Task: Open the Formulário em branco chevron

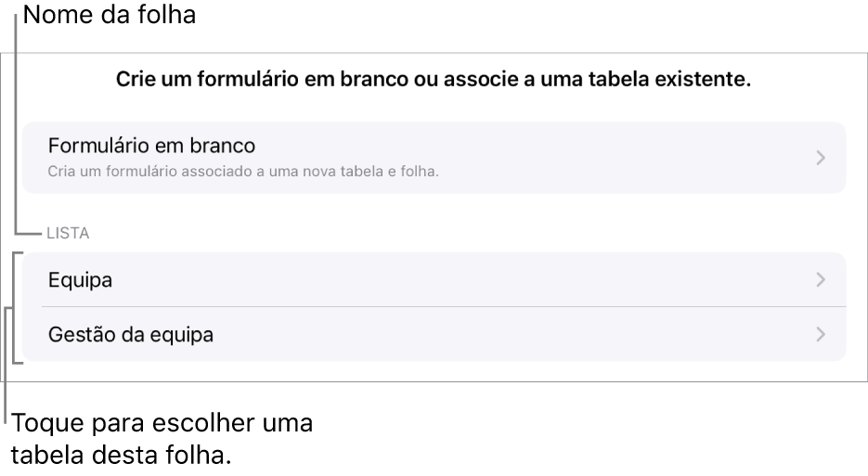Action: [x=820, y=158]
